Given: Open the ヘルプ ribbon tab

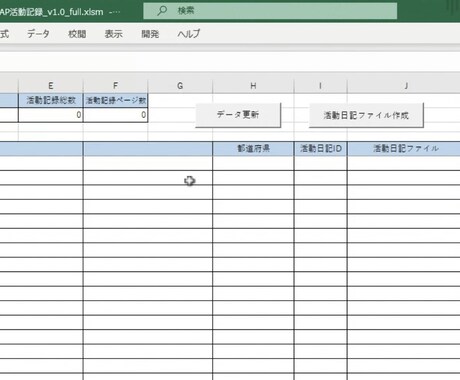Looking at the screenshot, I should pos(189,34).
